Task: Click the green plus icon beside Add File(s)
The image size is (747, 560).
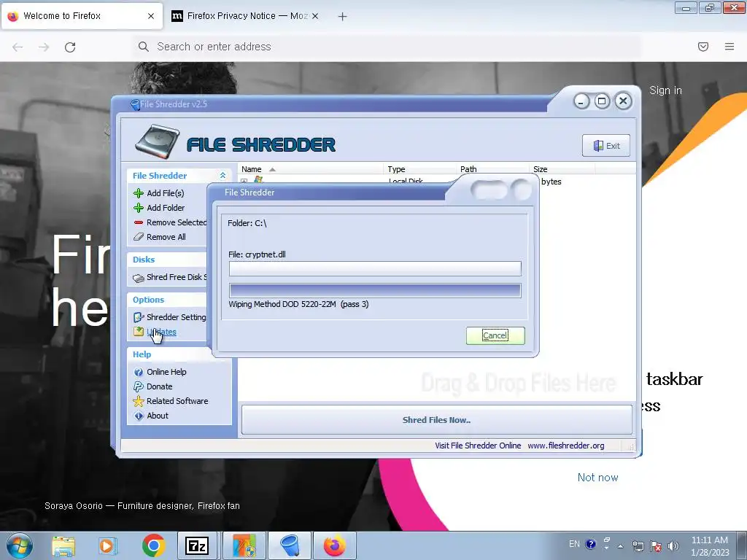Action: pos(139,193)
